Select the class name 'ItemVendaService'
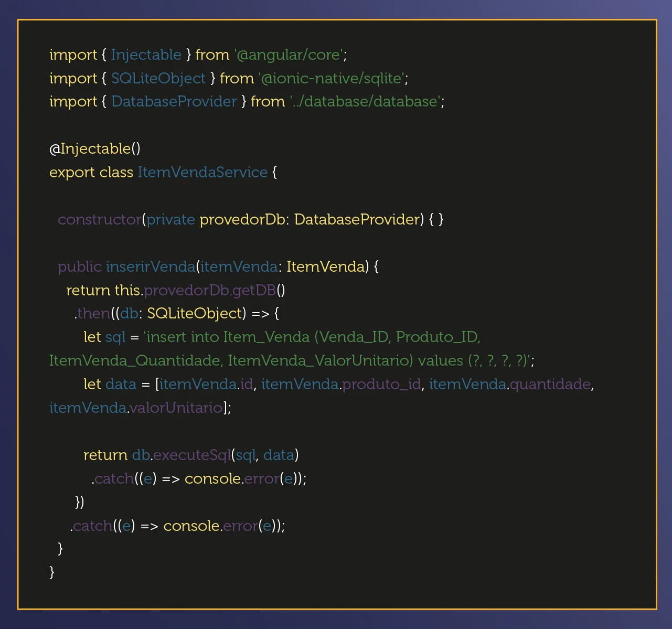This screenshot has height=629, width=672. pyautogui.click(x=202, y=172)
